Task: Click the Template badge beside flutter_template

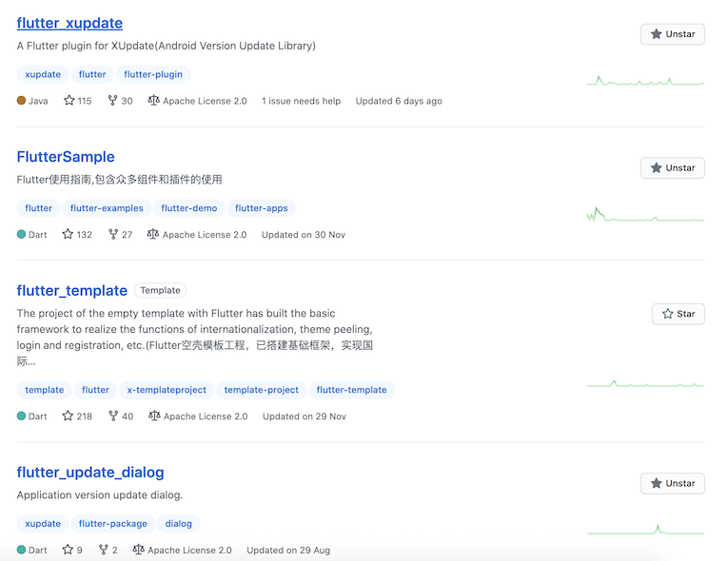Action: pos(160,290)
